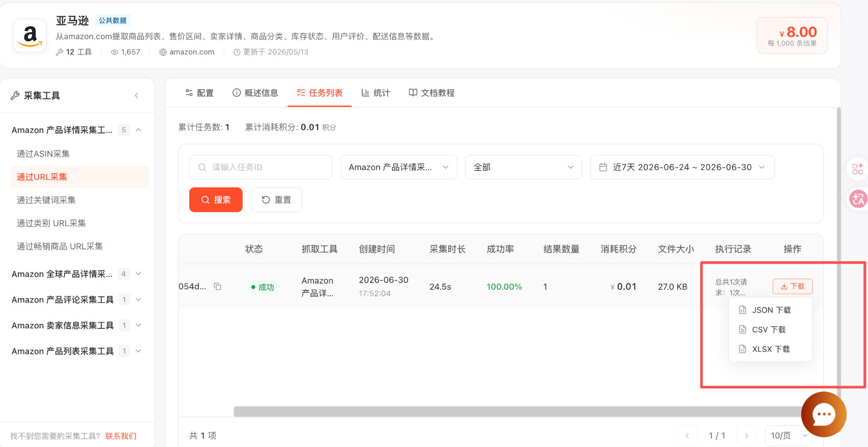This screenshot has height=447, width=868.
Task: Click the 创建时间 column header
Action: pyautogui.click(x=377, y=249)
